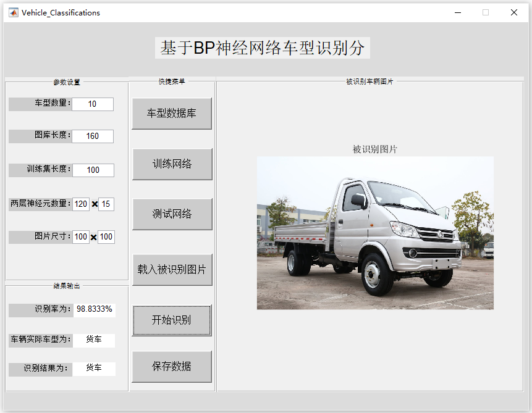
Task: Select the 车辆实际车型为 result 货车
Action: [x=94, y=340]
